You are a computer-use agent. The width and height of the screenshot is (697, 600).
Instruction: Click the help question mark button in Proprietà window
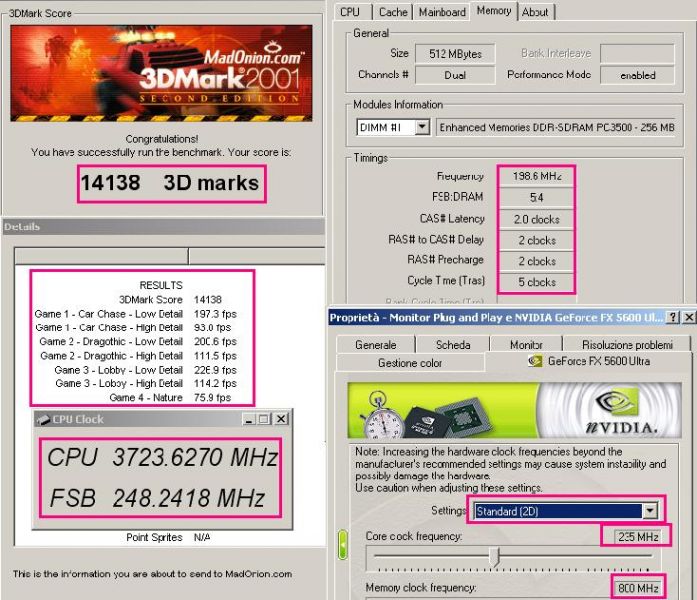(673, 317)
